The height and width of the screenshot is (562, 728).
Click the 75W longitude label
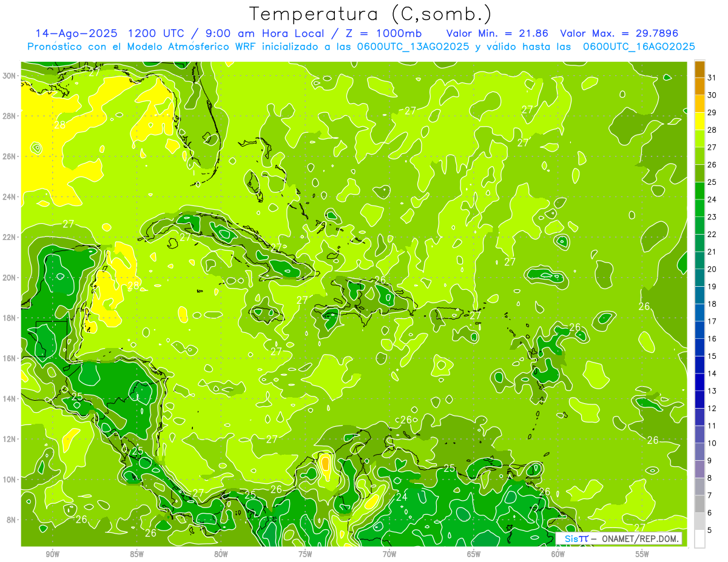click(305, 554)
